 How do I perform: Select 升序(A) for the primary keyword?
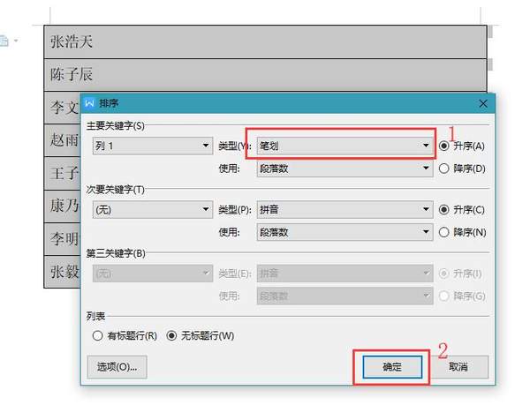coord(445,146)
